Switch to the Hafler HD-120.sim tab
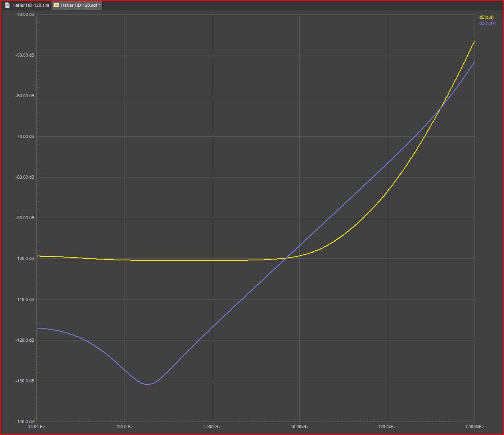504x435 pixels. [27, 5]
